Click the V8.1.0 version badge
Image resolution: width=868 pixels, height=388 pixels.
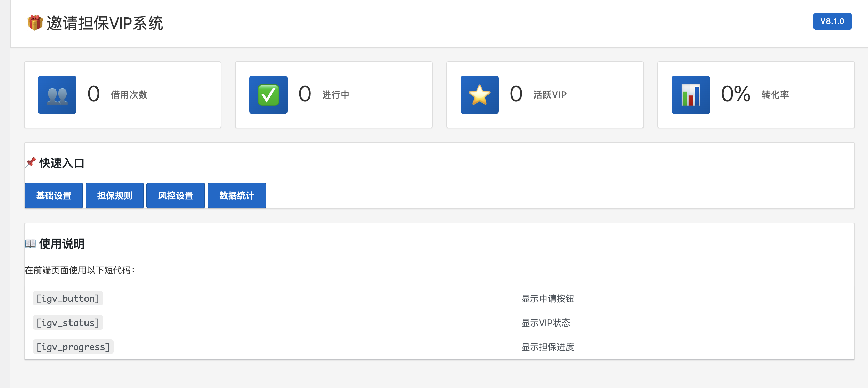point(832,21)
